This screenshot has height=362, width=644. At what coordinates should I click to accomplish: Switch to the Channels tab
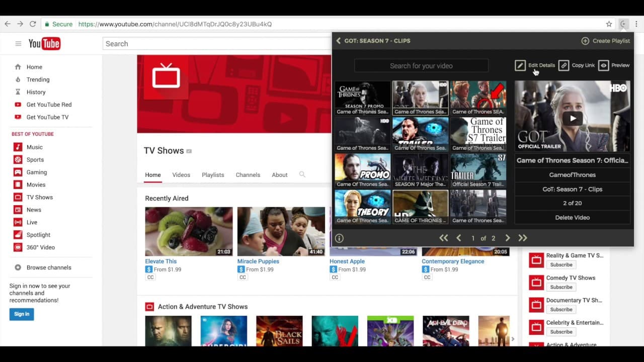point(248,175)
